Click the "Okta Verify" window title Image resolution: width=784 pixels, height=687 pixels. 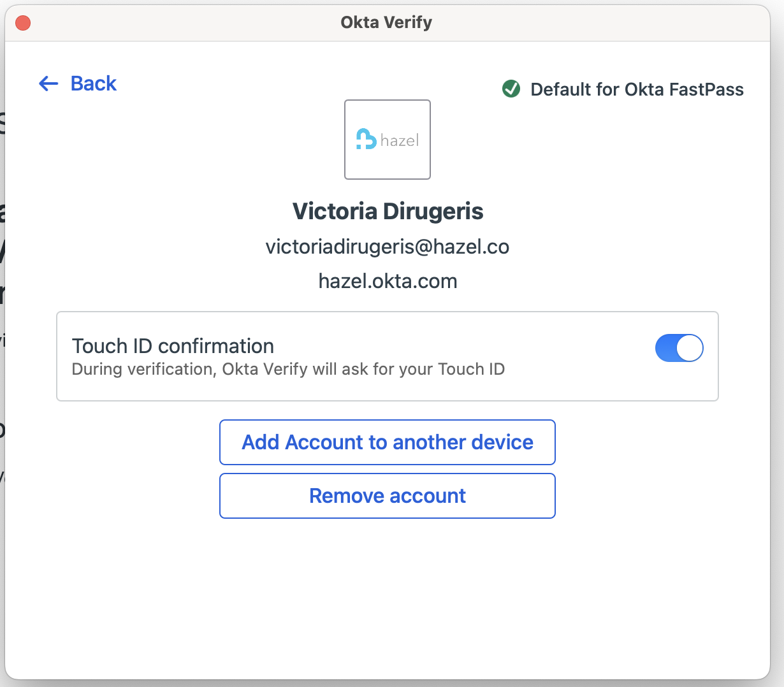pos(386,22)
